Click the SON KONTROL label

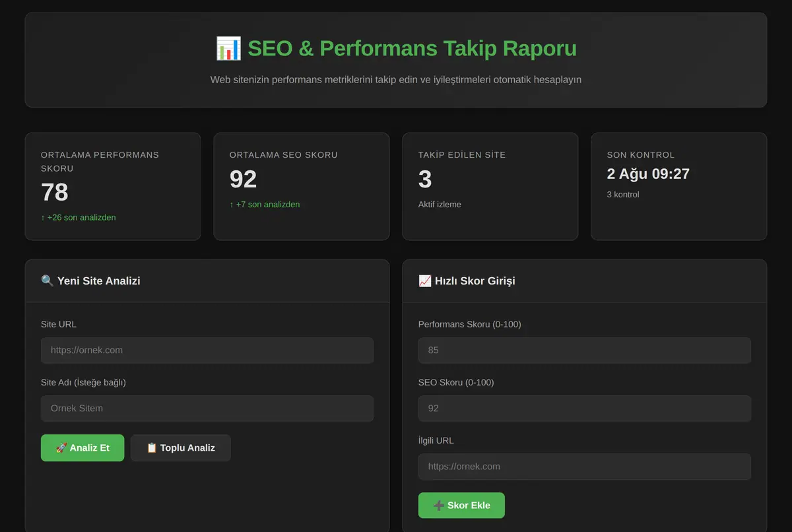(x=641, y=154)
